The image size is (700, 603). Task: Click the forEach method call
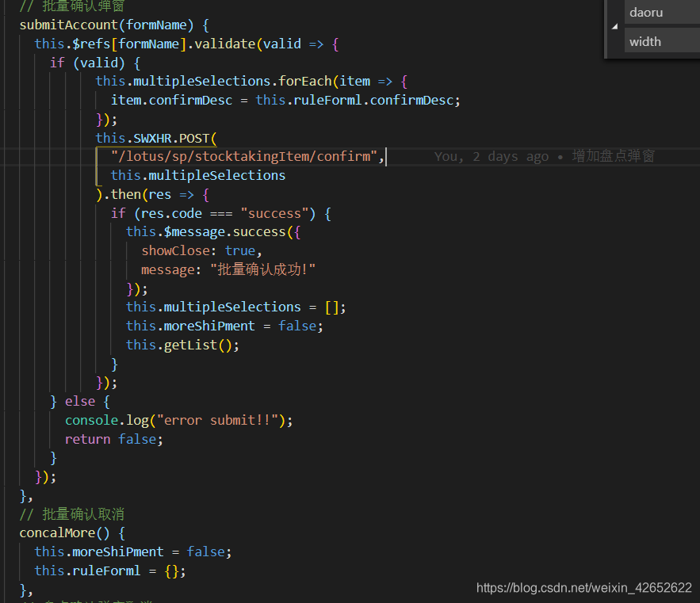pos(305,82)
